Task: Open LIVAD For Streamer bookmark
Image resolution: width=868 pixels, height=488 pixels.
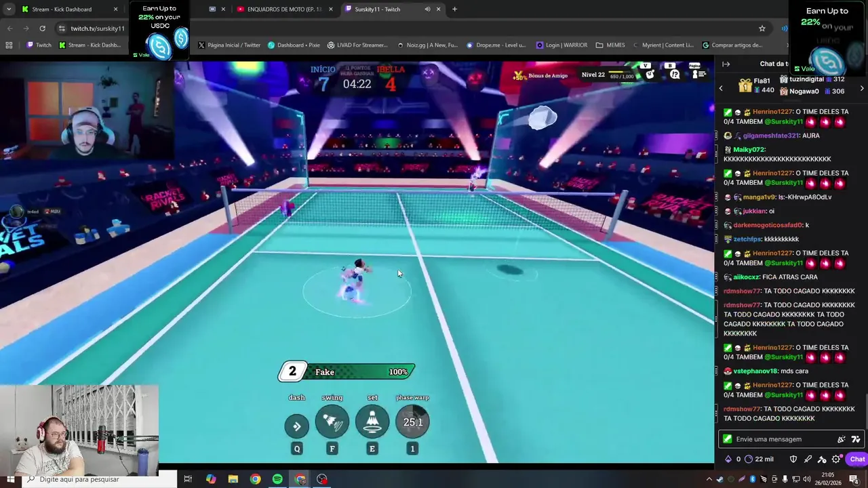Action: 357,45
